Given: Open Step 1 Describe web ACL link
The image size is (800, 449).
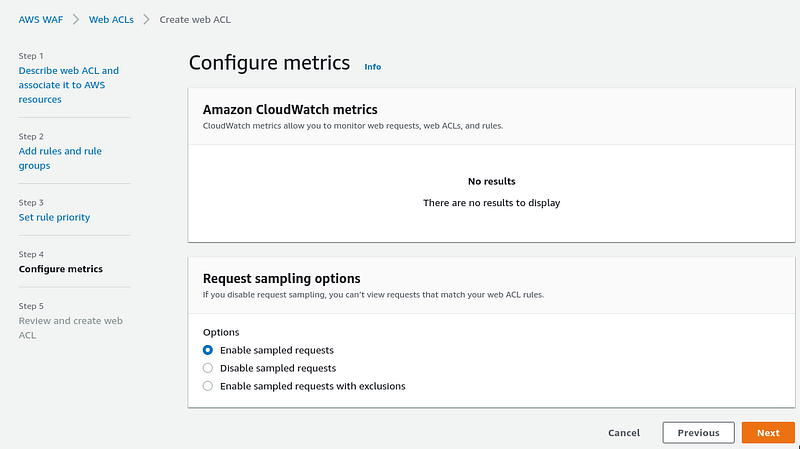Looking at the screenshot, I should tap(69, 85).
